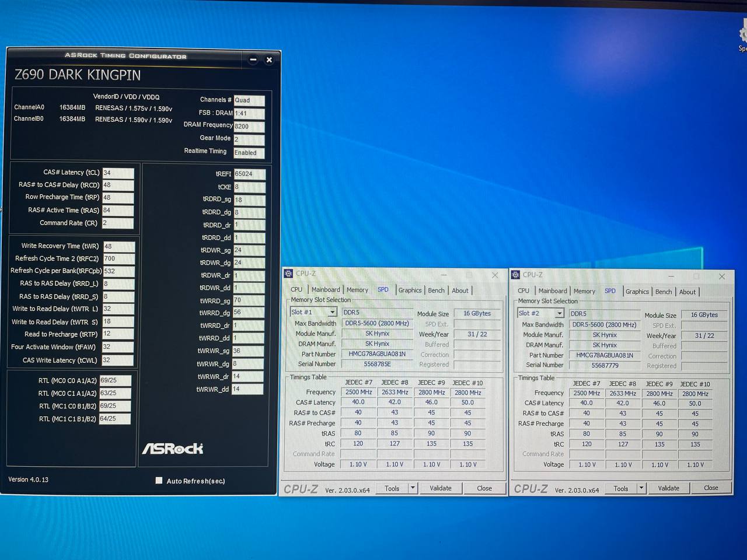Select the Gear Mode value field
The height and width of the screenshot is (560, 747).
tap(249, 139)
